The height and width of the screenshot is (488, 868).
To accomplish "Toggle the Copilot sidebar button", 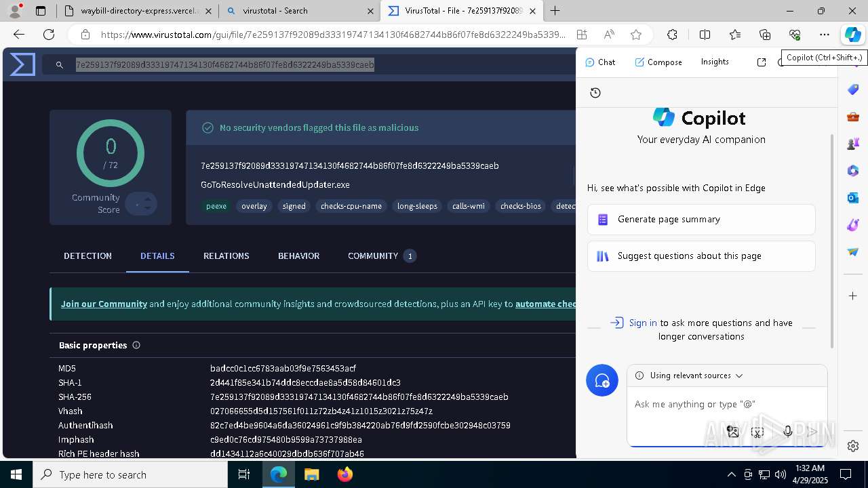I will tap(852, 35).
